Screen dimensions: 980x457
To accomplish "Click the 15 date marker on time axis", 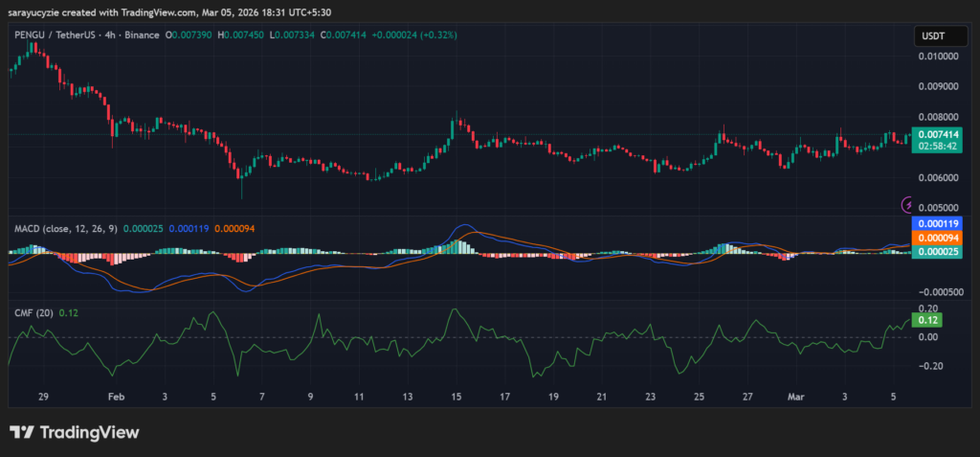I will pos(457,396).
